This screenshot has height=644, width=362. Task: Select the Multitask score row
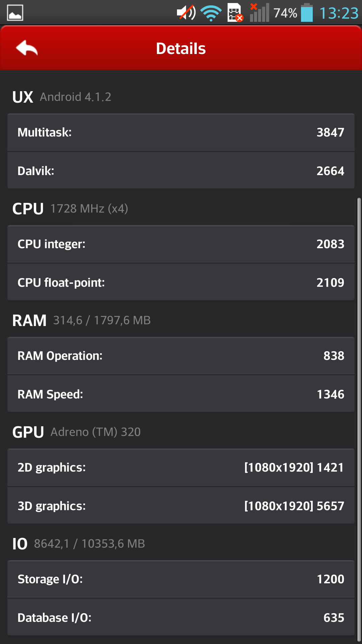pos(181,132)
